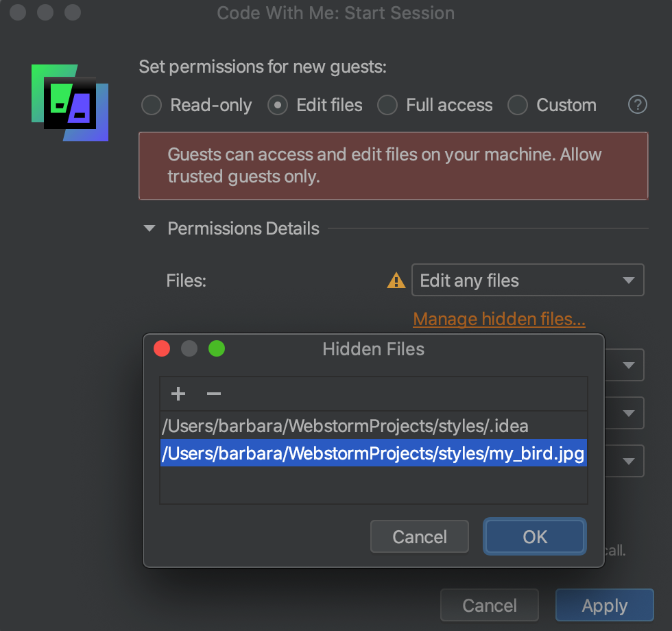Click the help question mark icon

[638, 105]
